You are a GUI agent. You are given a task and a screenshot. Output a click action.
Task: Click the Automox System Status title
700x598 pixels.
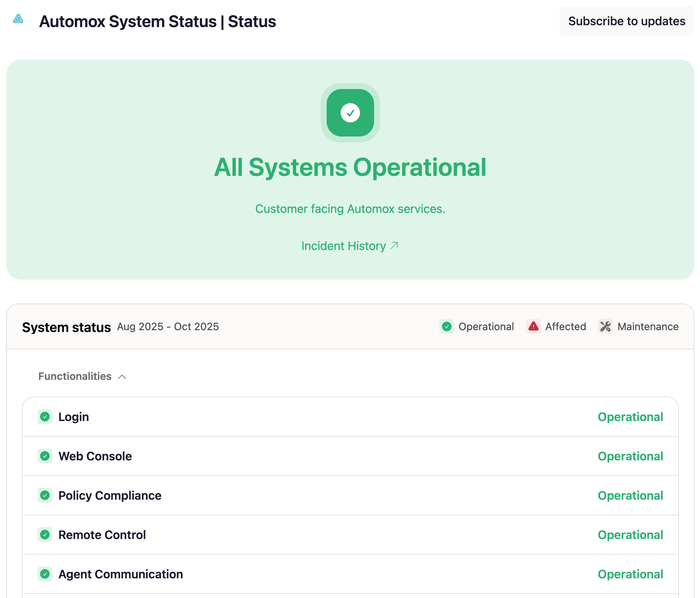click(x=158, y=21)
